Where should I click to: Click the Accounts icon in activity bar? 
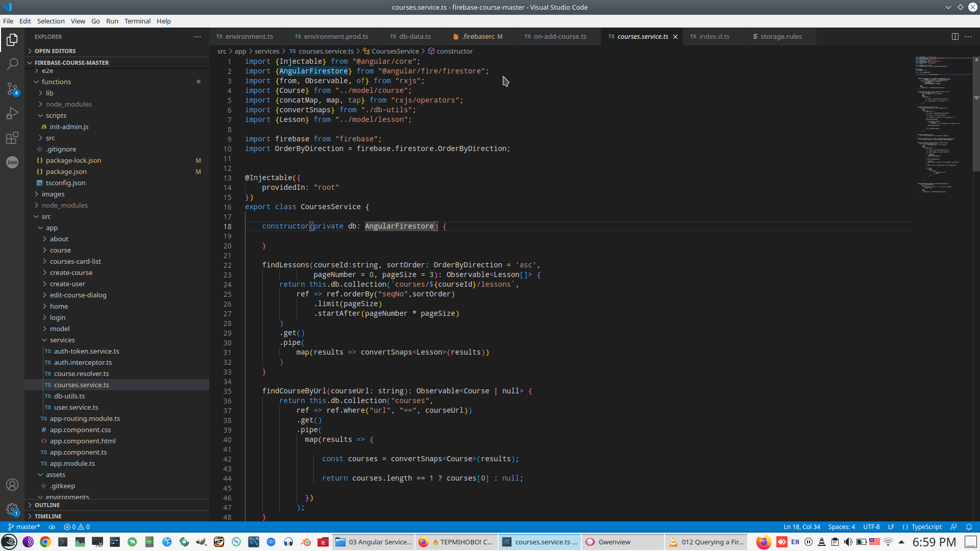(x=12, y=485)
